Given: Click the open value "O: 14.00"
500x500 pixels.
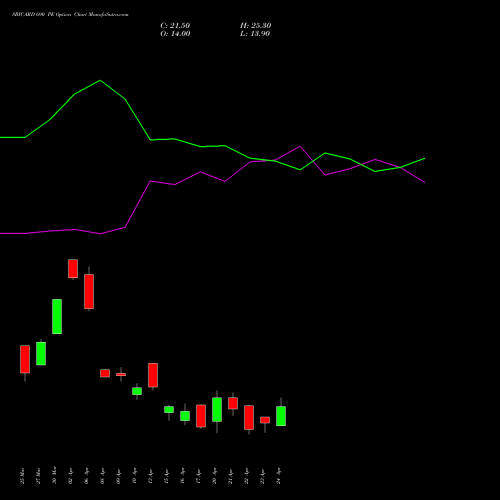Looking at the screenshot, I should pos(175,34).
